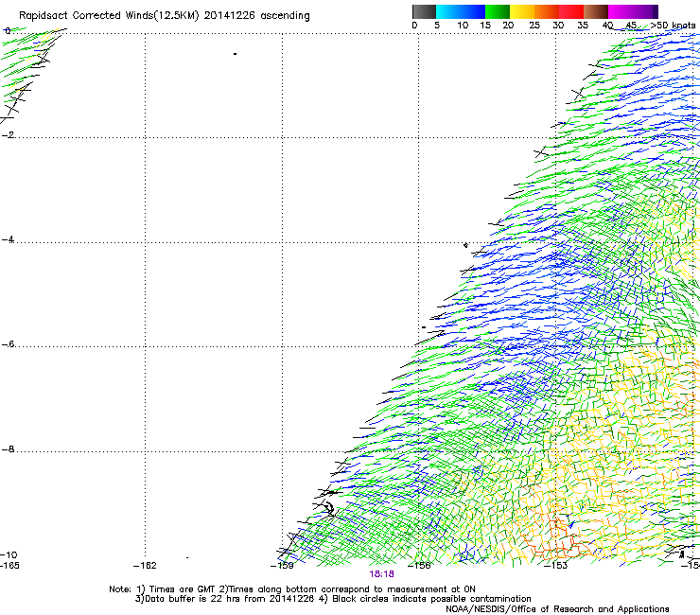Click the blue 10-15 knots legend swatch
The height and width of the screenshot is (615, 700).
pyautogui.click(x=473, y=11)
